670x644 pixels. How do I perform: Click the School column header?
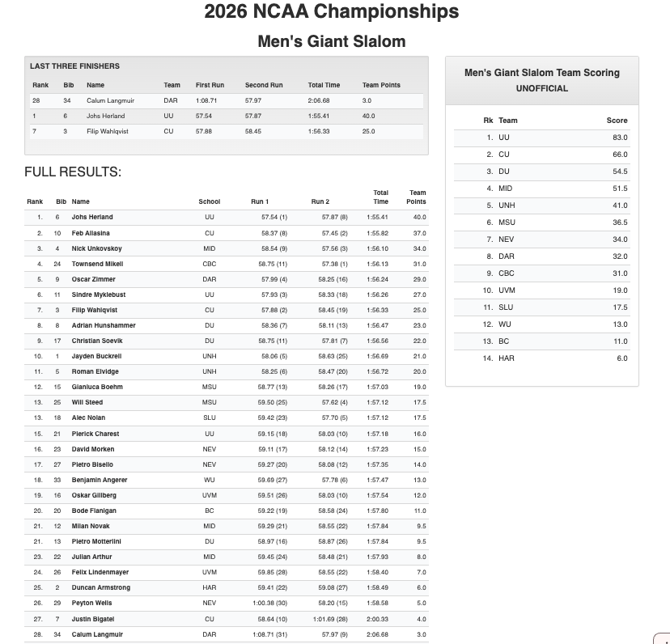click(209, 201)
